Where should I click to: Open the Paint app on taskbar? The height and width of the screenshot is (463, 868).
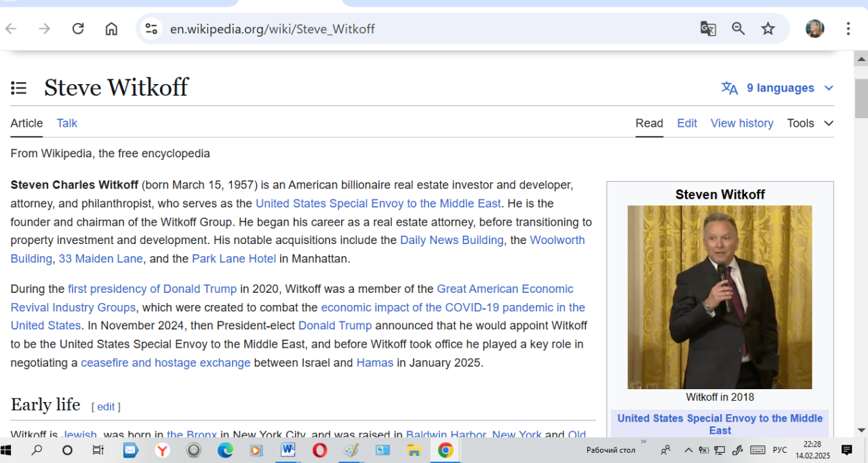(351, 450)
